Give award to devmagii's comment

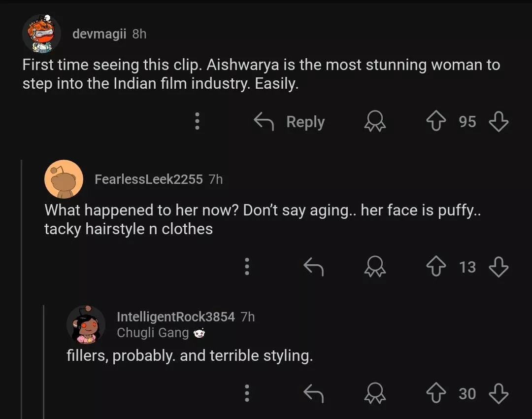click(374, 121)
